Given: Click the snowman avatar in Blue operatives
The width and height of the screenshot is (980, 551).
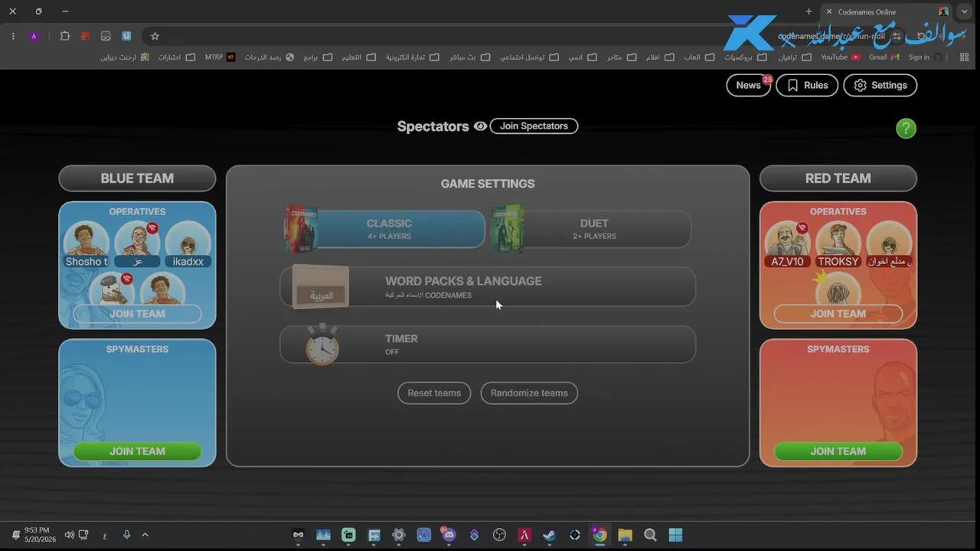Looking at the screenshot, I should [112, 289].
